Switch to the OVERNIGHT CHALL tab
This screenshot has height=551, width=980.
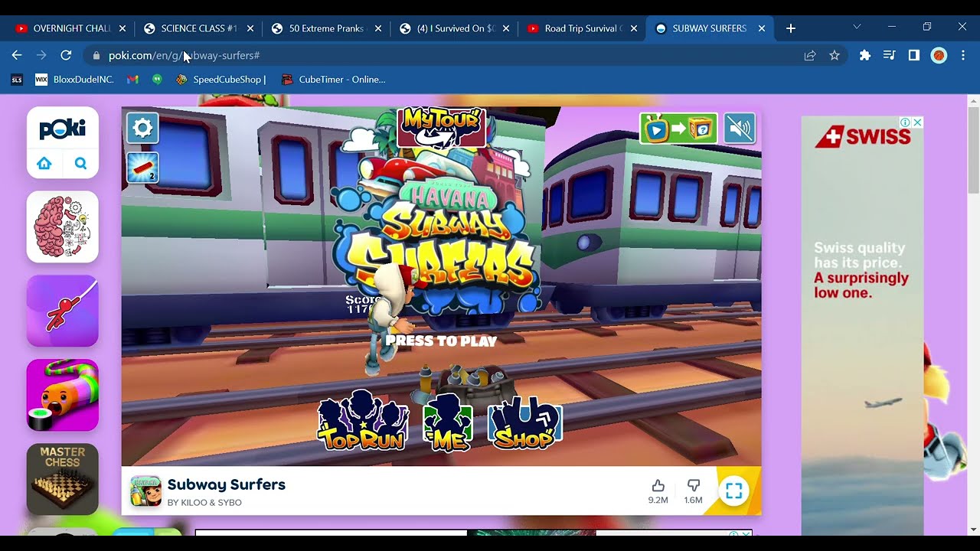tap(70, 28)
